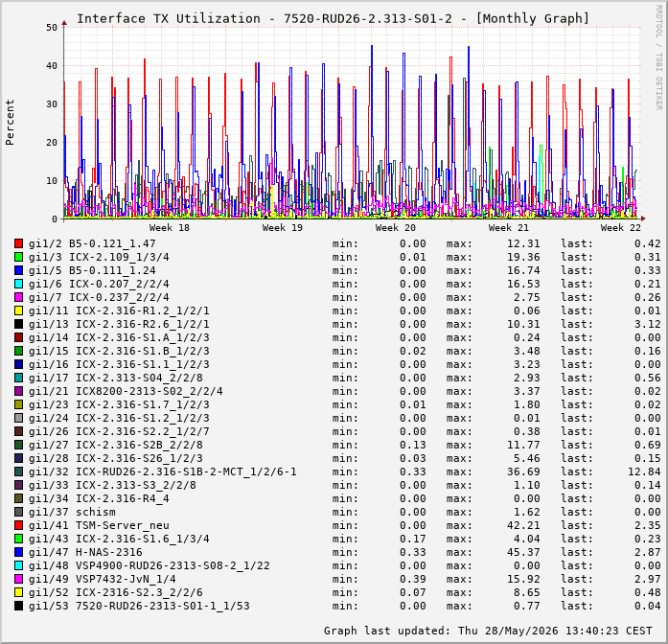Click the legend label gi1/34 ICX-2.316-R4_4

click(x=99, y=498)
